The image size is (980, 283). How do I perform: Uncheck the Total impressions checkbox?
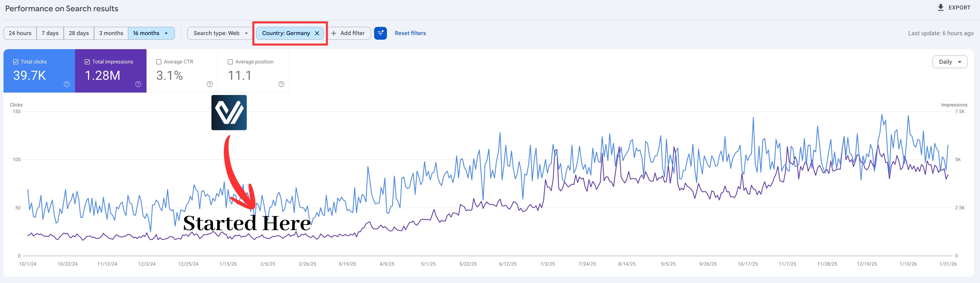(x=87, y=62)
